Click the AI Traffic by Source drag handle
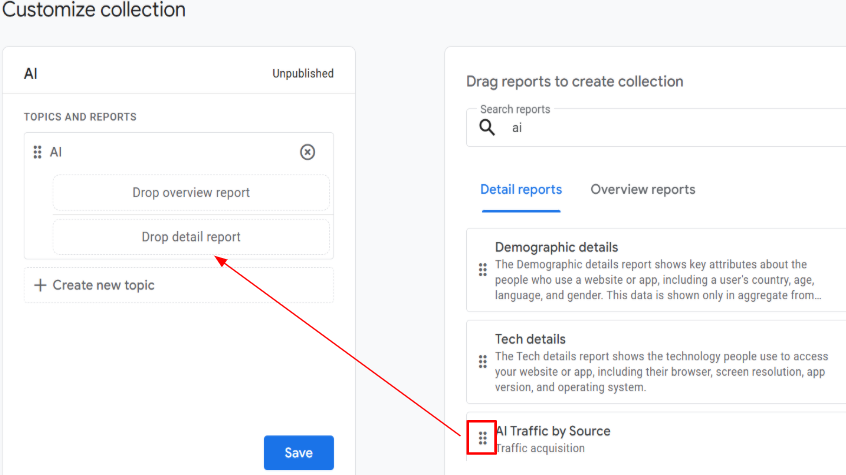The width and height of the screenshot is (846, 475). point(483,438)
